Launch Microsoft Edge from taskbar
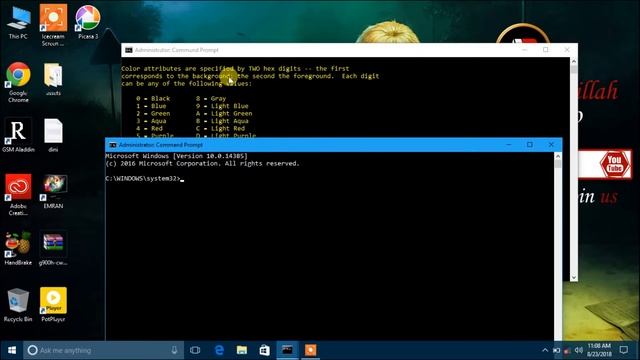 (219, 350)
